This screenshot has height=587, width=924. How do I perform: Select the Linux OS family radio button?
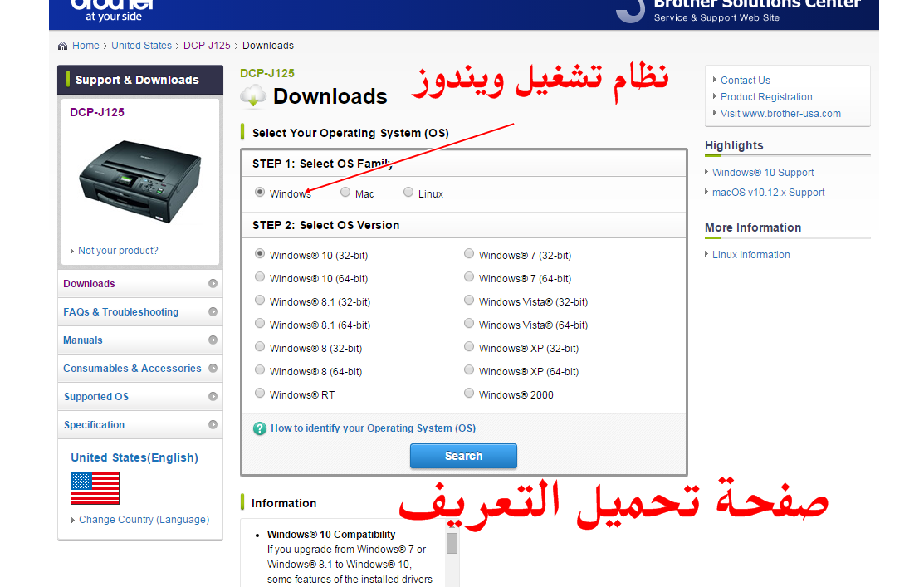pyautogui.click(x=408, y=192)
